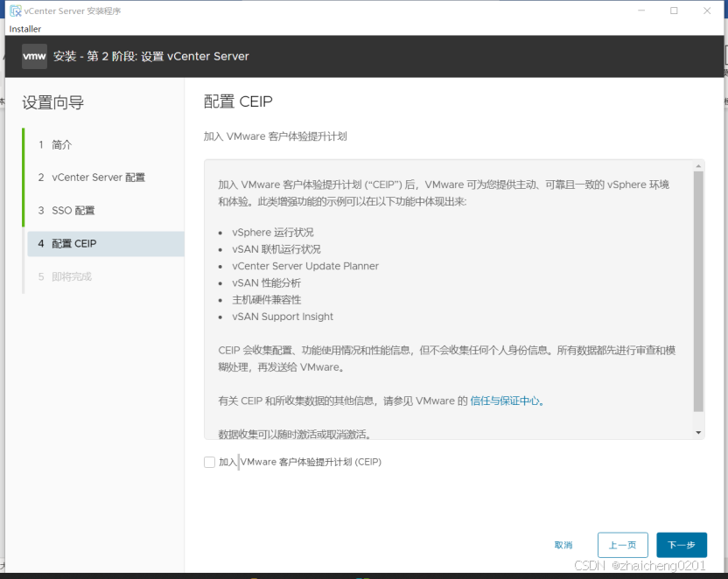The width and height of the screenshot is (728, 579).
Task: Open the 信任与保证中心 link
Action: (x=505, y=401)
